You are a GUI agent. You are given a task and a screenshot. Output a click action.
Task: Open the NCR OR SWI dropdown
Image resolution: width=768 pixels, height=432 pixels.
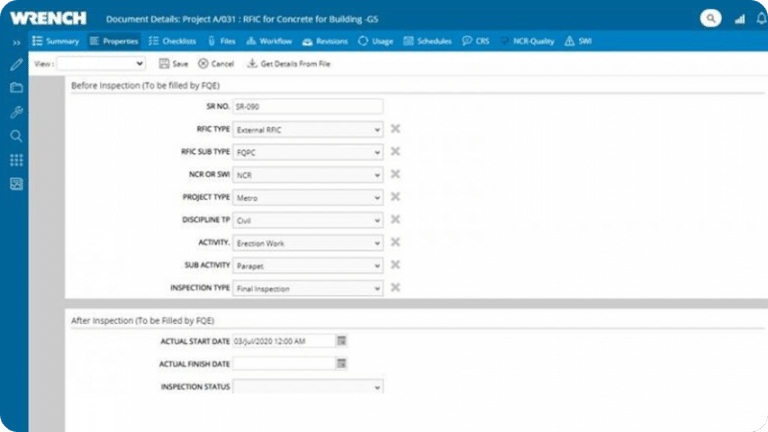[x=308, y=175]
